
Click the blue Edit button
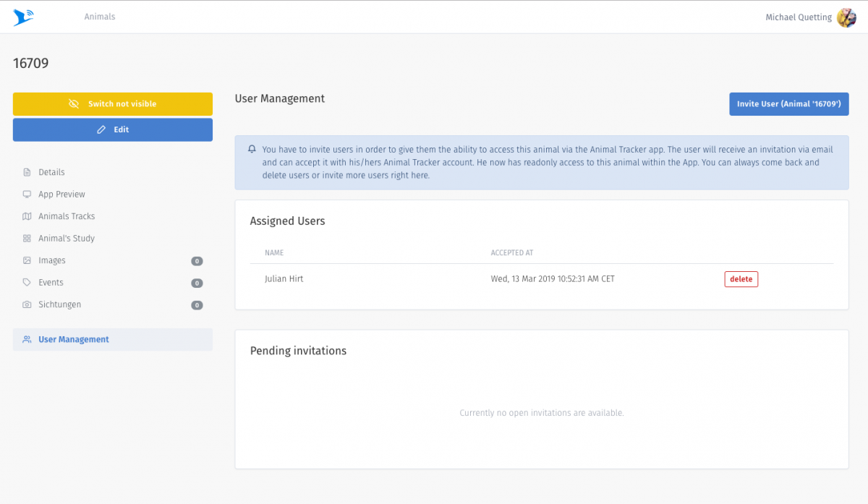coord(113,130)
